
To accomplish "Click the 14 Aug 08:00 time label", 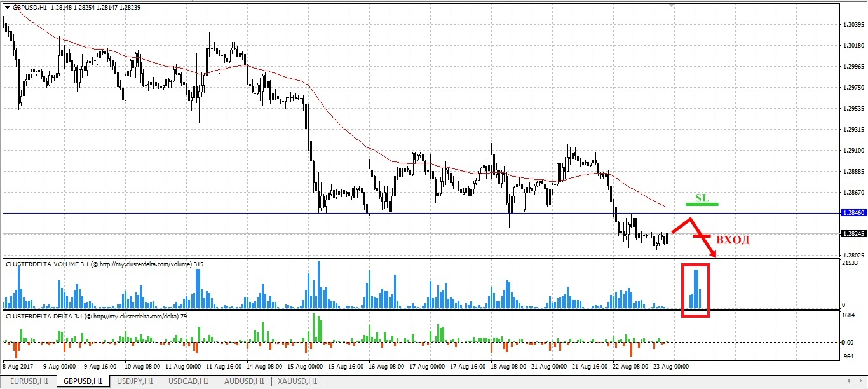I will 264,367.
